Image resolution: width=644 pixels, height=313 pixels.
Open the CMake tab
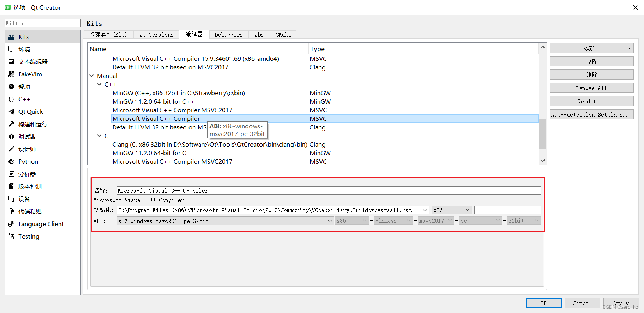pos(283,35)
